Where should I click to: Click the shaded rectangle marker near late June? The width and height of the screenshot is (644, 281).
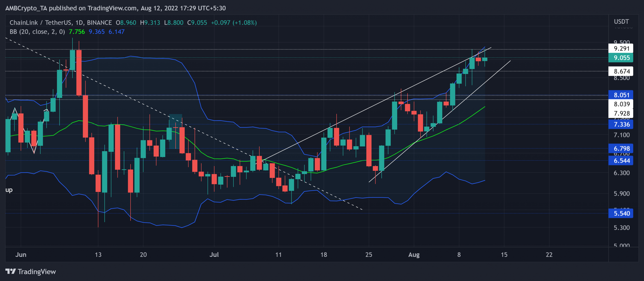click(x=176, y=131)
